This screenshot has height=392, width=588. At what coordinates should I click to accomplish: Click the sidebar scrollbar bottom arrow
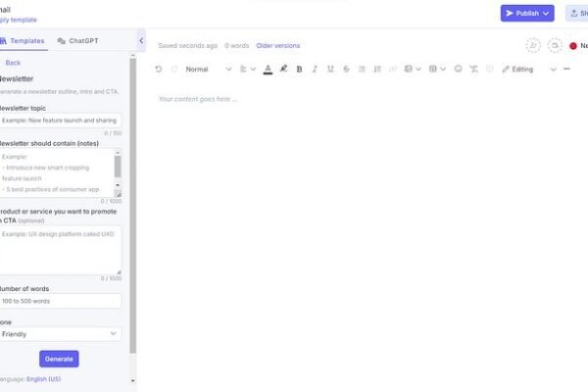click(132, 381)
